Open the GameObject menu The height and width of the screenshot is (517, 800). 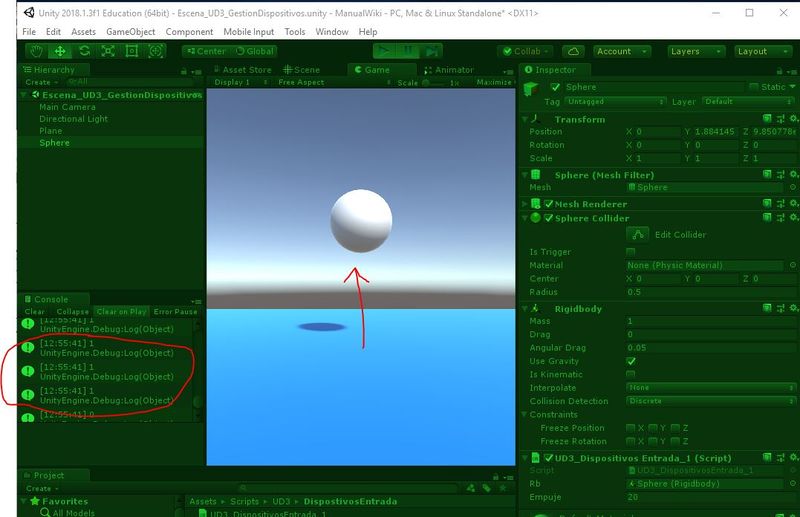click(x=131, y=32)
